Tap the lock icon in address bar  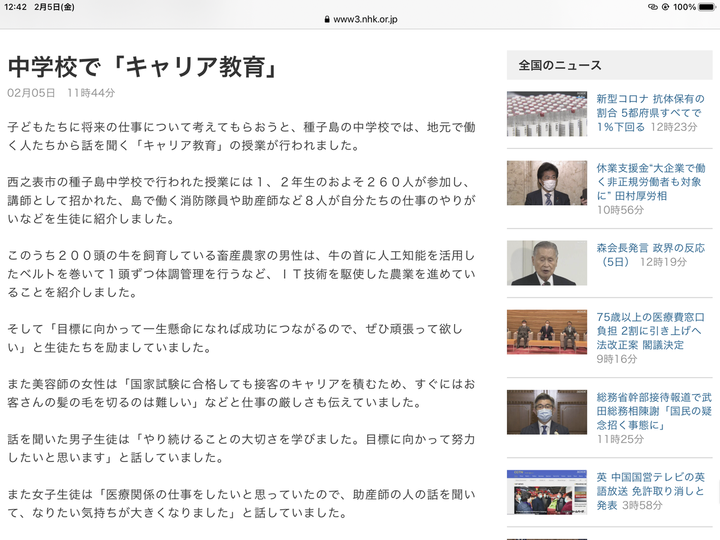[325, 19]
